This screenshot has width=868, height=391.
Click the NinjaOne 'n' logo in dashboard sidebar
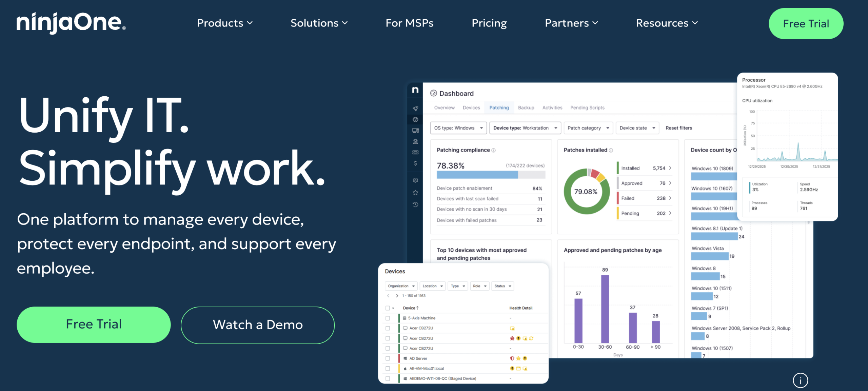pos(415,90)
